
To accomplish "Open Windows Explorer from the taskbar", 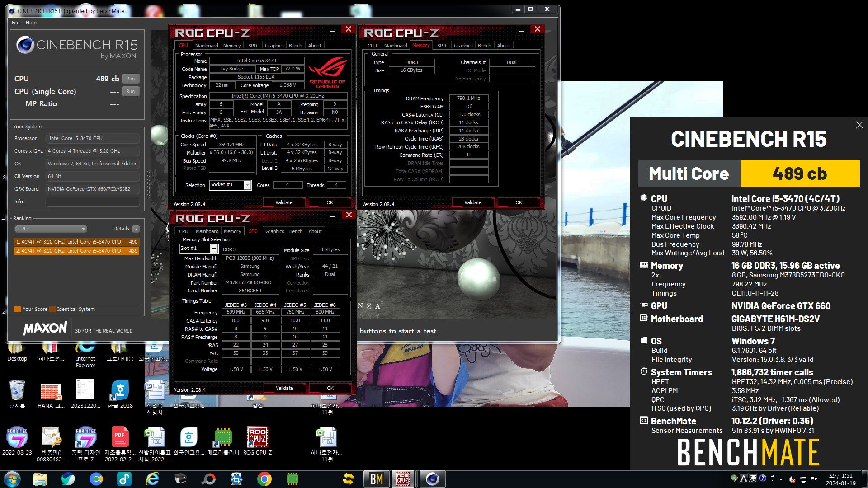I will pos(40,479).
